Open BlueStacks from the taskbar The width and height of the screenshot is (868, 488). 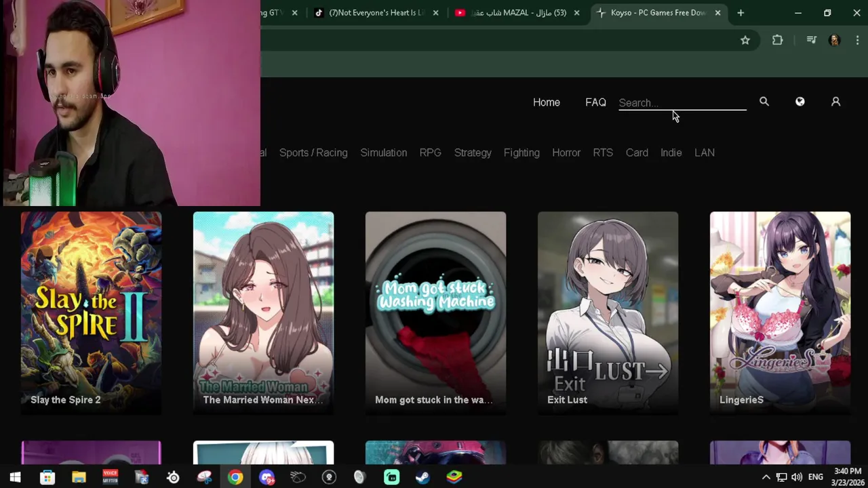[x=454, y=477]
